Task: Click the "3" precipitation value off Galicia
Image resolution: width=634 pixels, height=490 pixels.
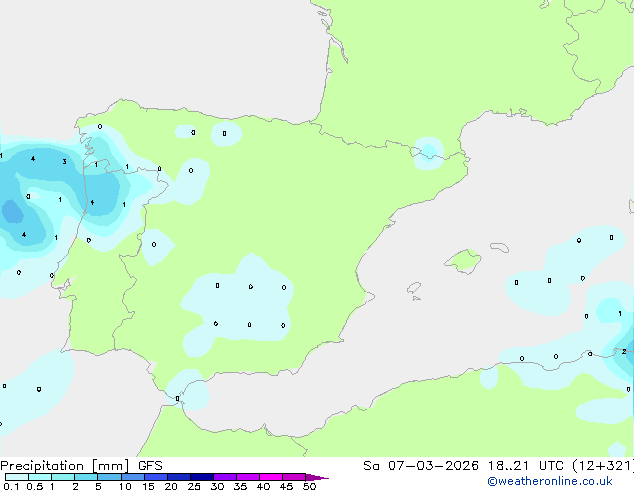Action: 64,162
